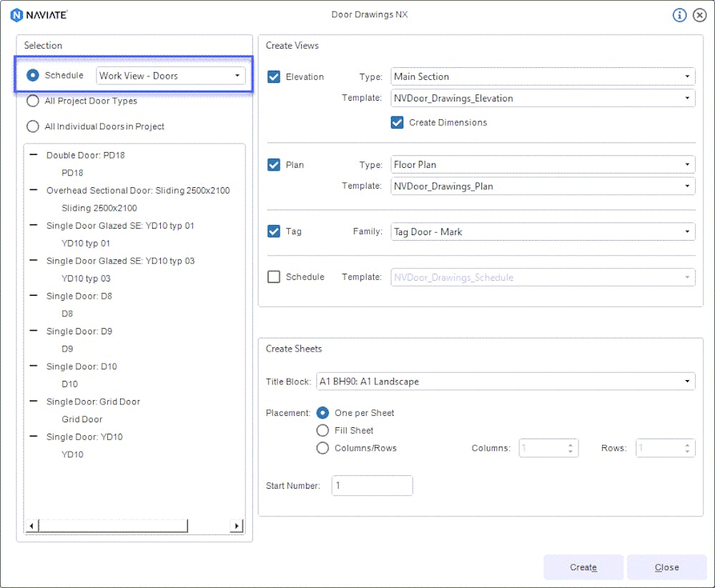The image size is (715, 588).
Task: Collapse Single Door: D8 node
Action: click(34, 295)
